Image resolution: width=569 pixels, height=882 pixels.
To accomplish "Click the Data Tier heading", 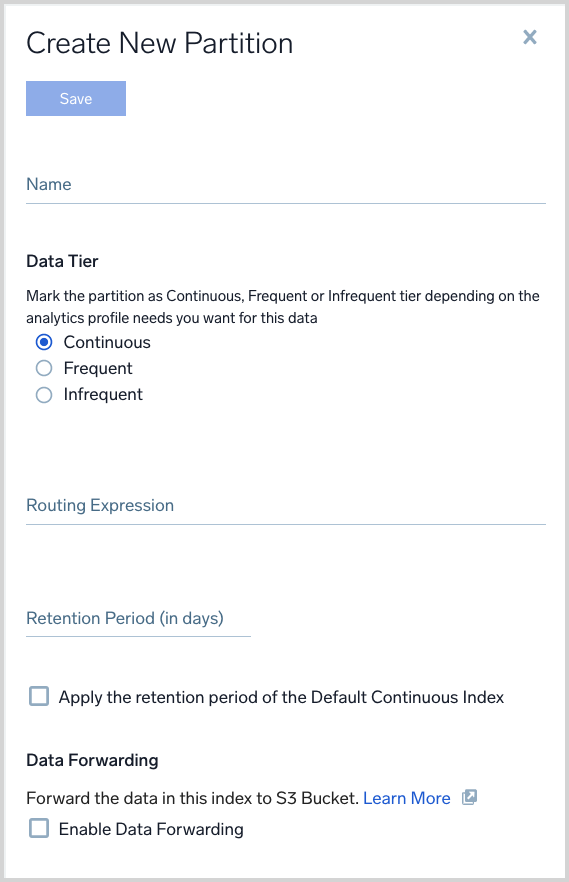I will [x=62, y=261].
